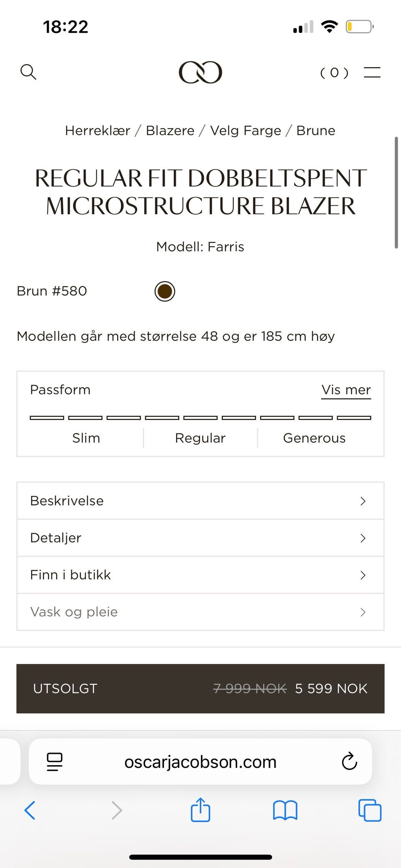Tap the oscarjacobson.com address field
401x868 pixels.
200,761
